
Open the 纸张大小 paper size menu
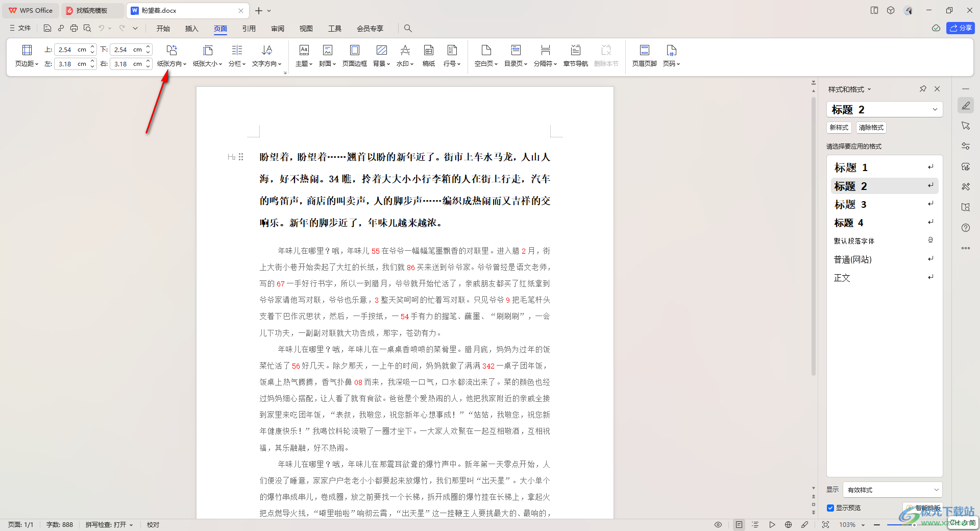207,55
